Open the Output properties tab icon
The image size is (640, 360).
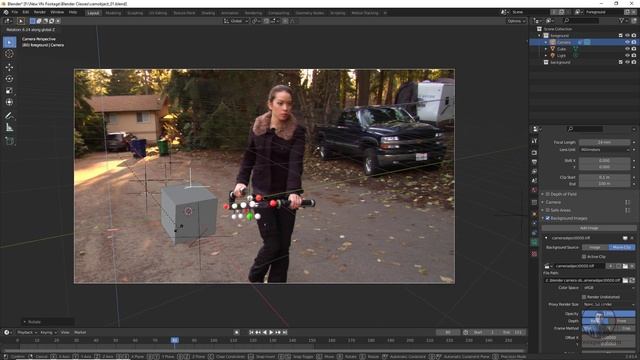534,162
